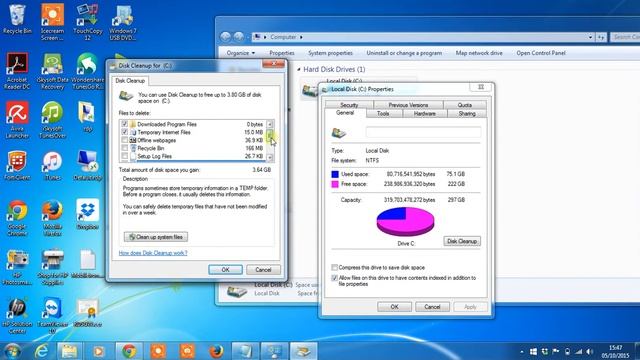Open the Hardware tab
Screen dimensions: 640x360
click(424, 113)
